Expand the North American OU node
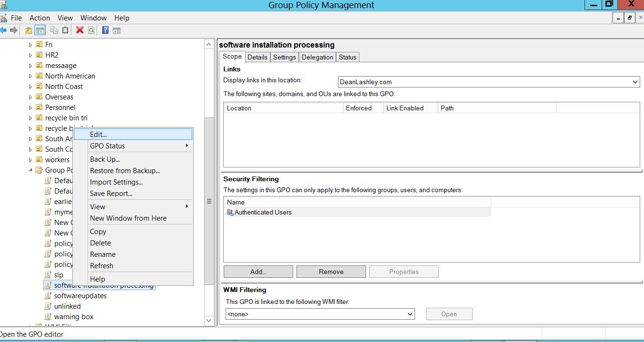The image size is (644, 342). pos(31,76)
